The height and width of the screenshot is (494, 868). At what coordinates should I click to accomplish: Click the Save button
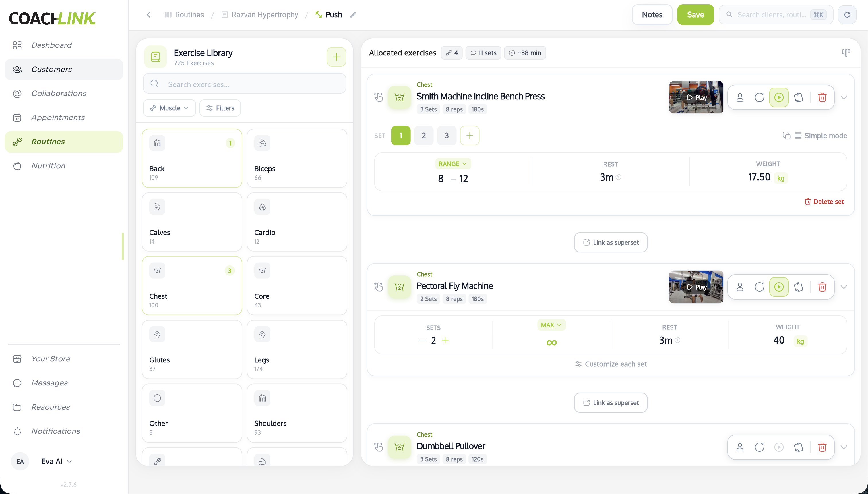click(695, 15)
